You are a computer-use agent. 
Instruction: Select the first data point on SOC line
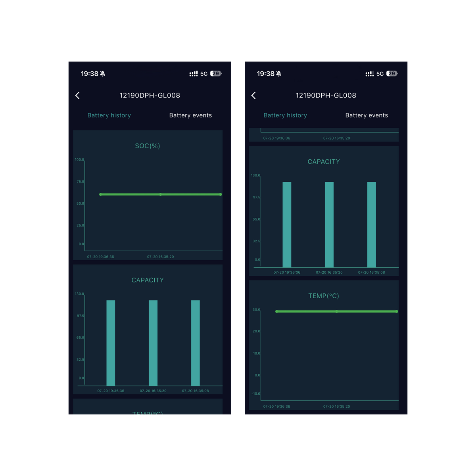click(100, 194)
